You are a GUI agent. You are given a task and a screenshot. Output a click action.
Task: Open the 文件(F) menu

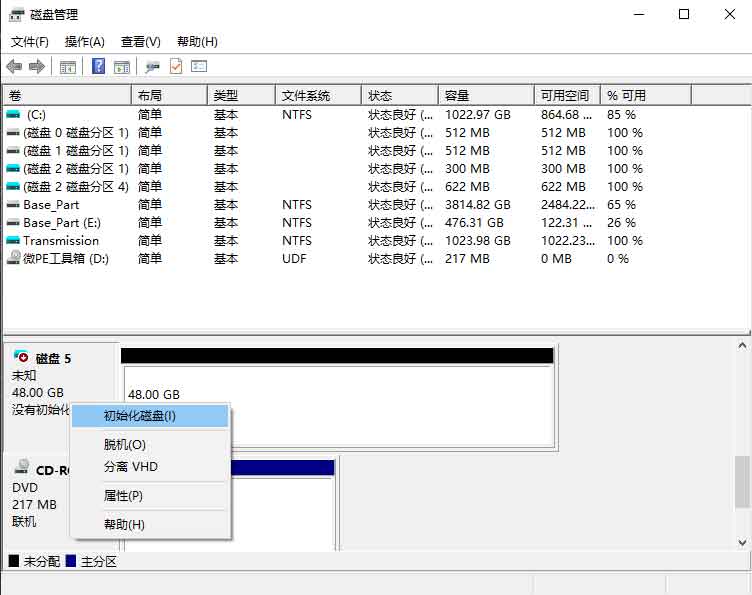[30, 42]
